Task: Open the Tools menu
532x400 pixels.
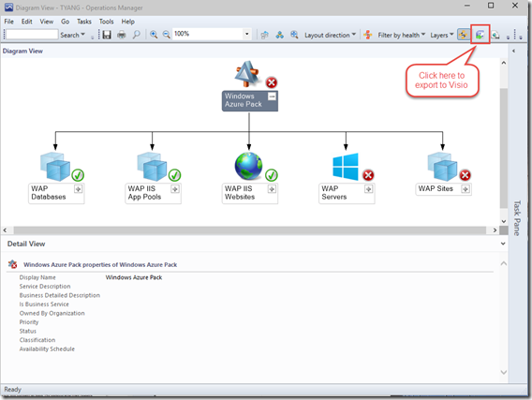Action: 106,22
